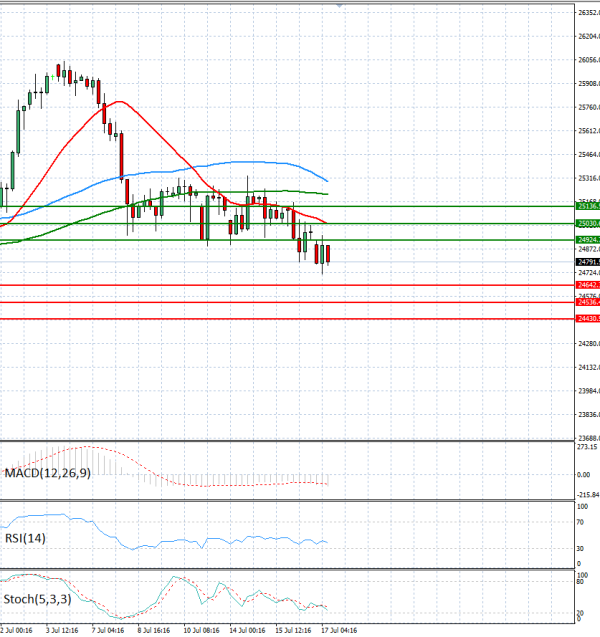Click the 3 Jul 12:16 time axis label

pos(62,630)
